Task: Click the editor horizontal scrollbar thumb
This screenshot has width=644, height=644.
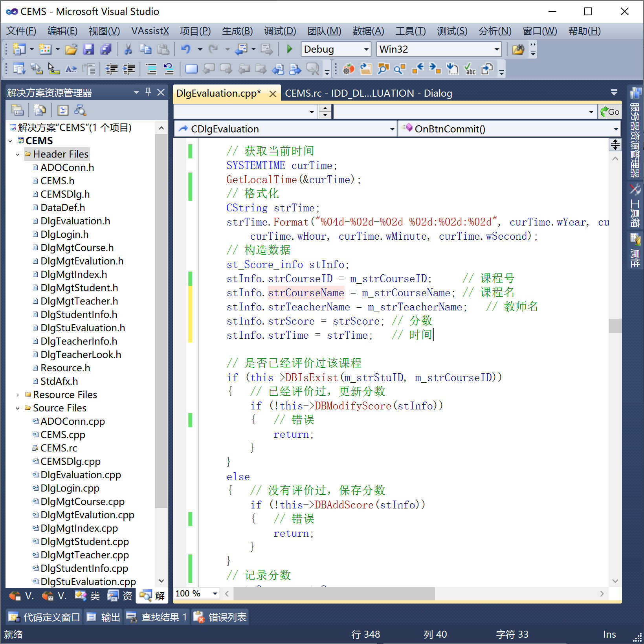Action: pyautogui.click(x=334, y=594)
